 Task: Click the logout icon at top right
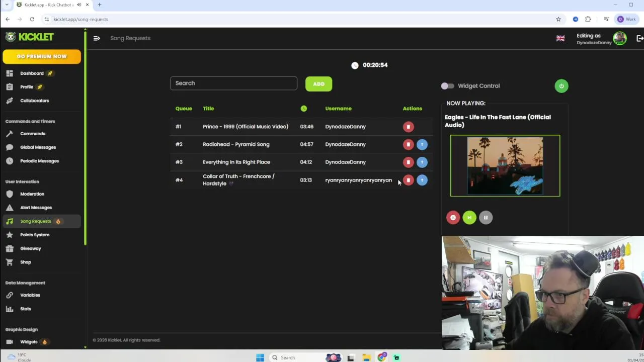click(640, 38)
